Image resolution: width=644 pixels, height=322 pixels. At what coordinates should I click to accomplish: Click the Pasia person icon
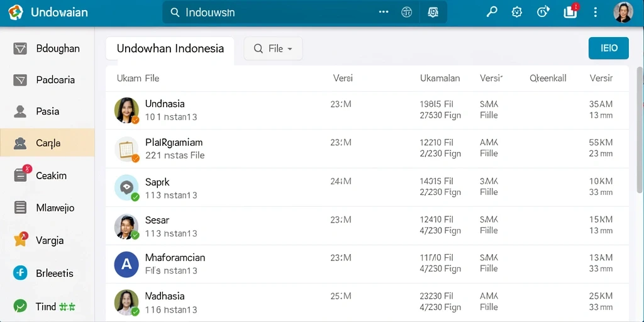(20, 111)
